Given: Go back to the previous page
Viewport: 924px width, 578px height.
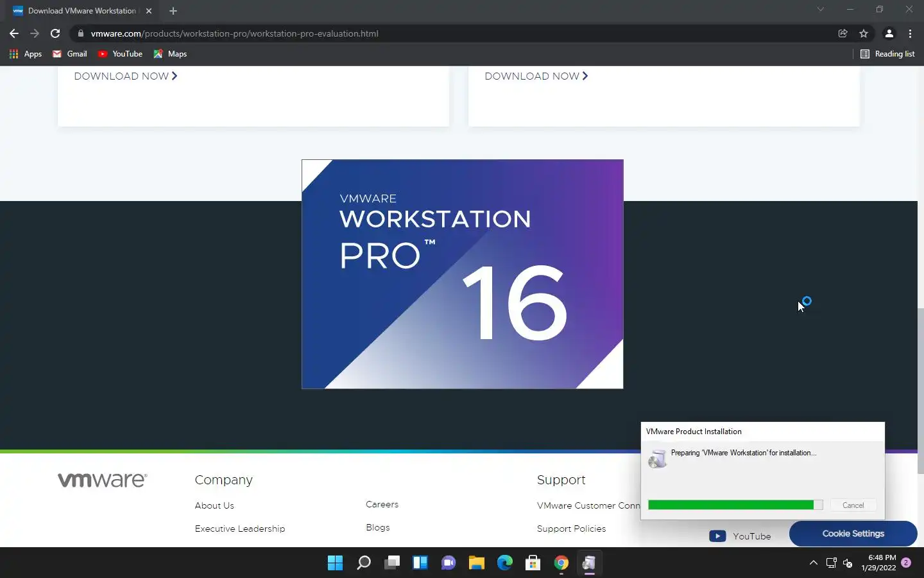Looking at the screenshot, I should pyautogui.click(x=14, y=33).
